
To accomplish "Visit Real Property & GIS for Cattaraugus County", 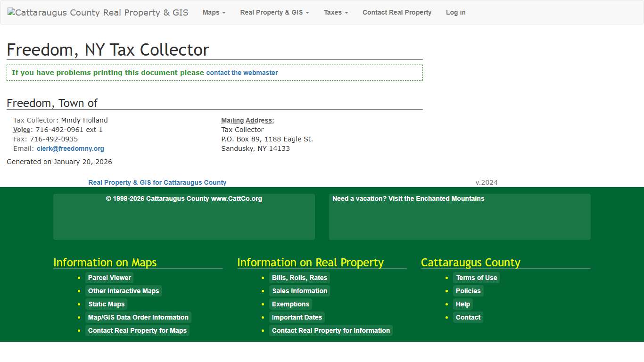I will 157,182.
